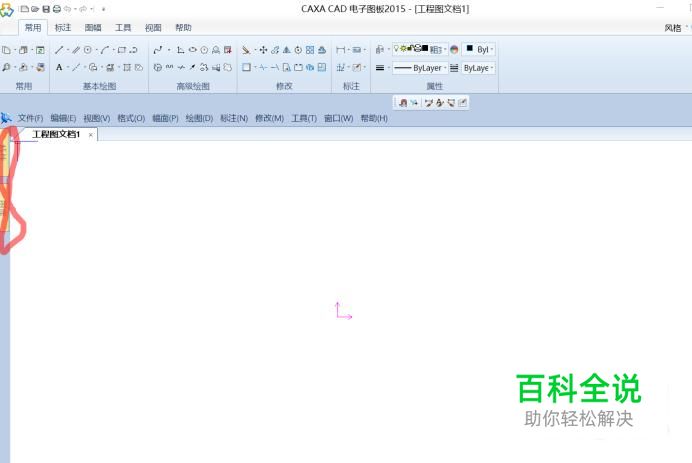Expand the quick access toolbar customize arrow
This screenshot has width=692, height=463.
click(104, 9)
